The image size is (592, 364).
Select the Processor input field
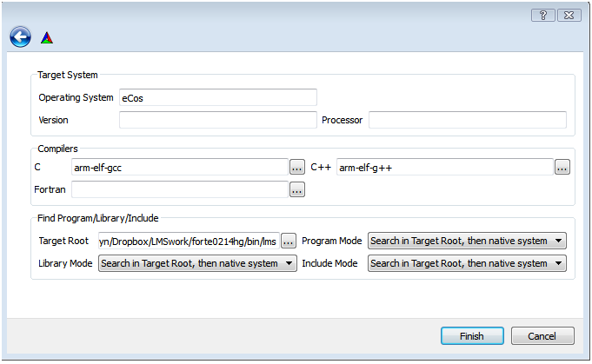click(x=468, y=120)
